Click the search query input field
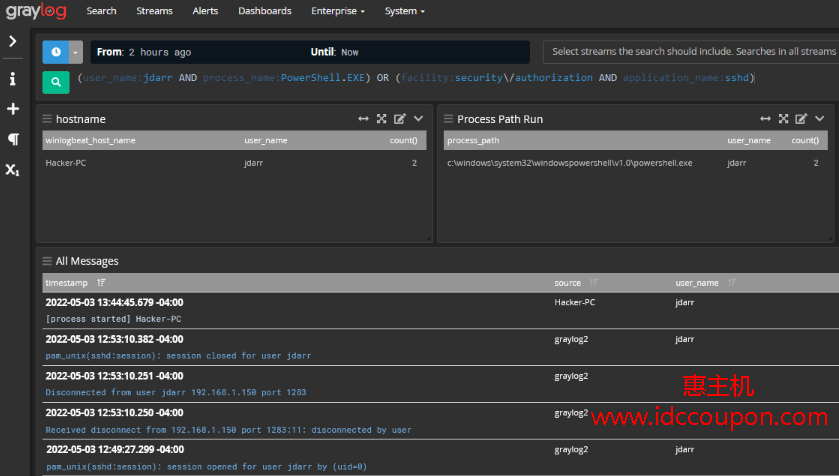Image resolution: width=839 pixels, height=476 pixels. point(416,78)
